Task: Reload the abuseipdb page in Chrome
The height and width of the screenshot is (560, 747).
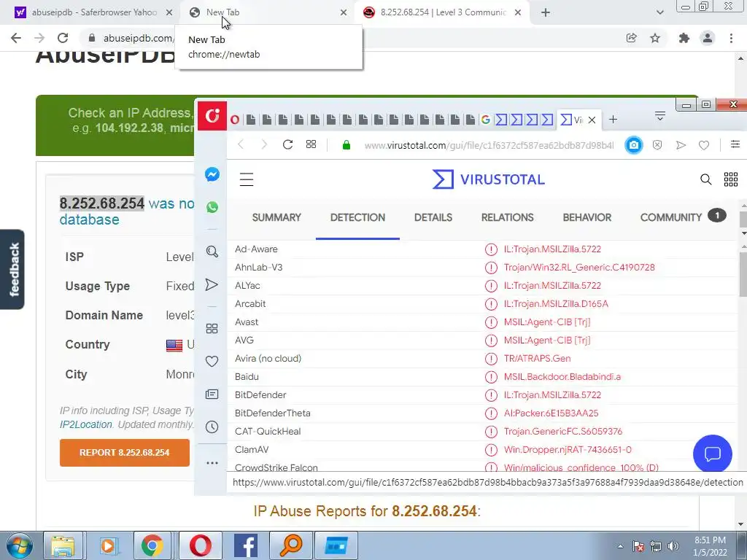Action: tap(63, 38)
